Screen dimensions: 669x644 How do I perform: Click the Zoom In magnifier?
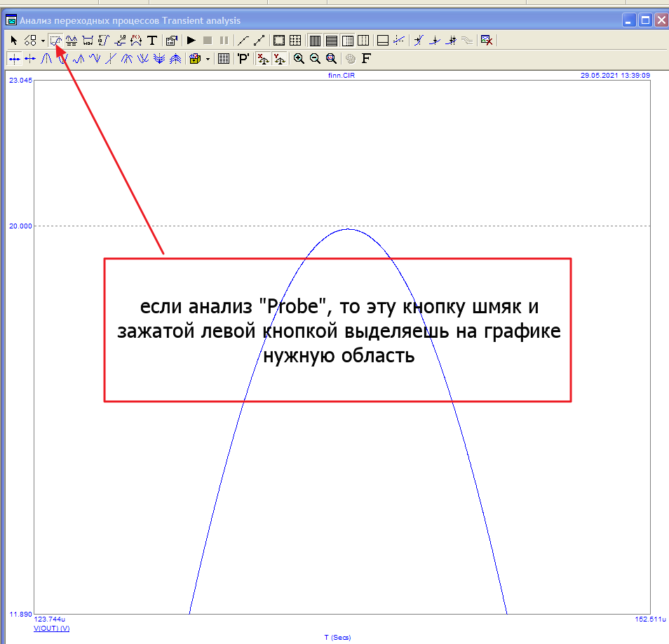[299, 60]
